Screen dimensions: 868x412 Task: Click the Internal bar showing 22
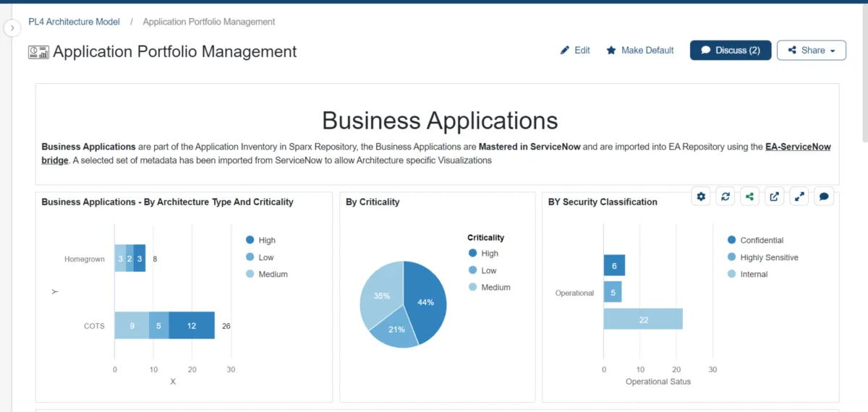point(643,319)
